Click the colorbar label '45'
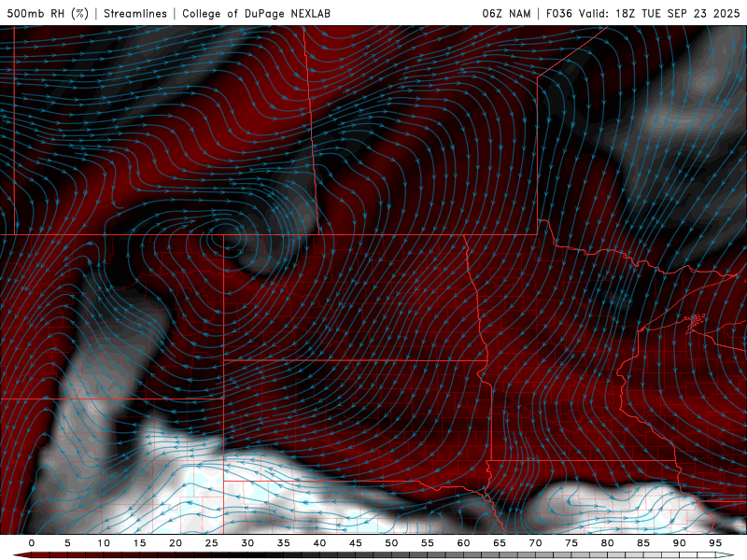747x560 pixels. [356, 543]
